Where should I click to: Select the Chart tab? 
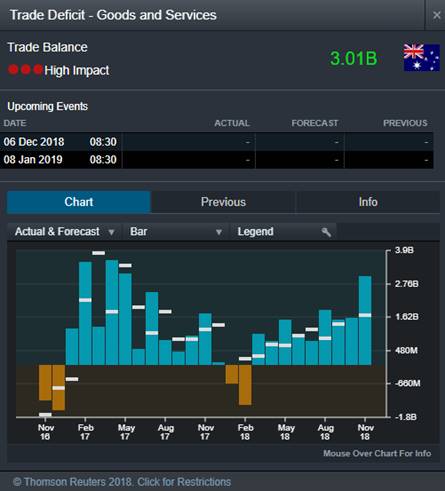coord(79,202)
